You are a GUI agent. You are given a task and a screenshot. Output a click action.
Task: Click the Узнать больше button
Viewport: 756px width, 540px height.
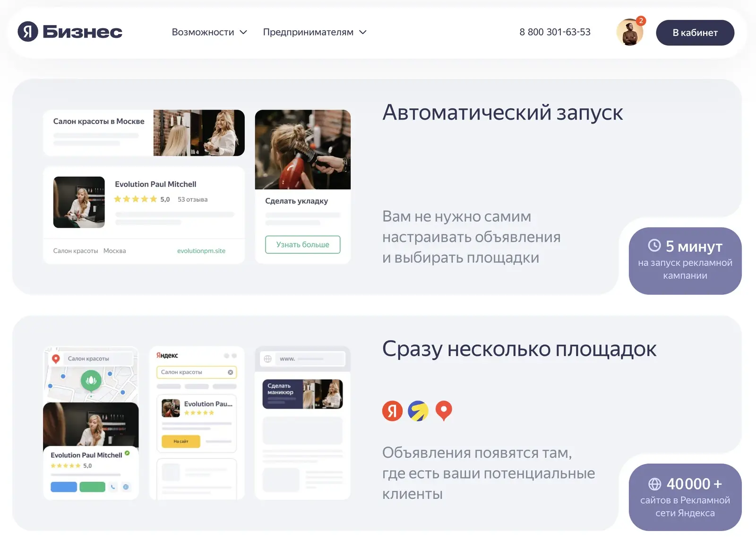pos(303,244)
